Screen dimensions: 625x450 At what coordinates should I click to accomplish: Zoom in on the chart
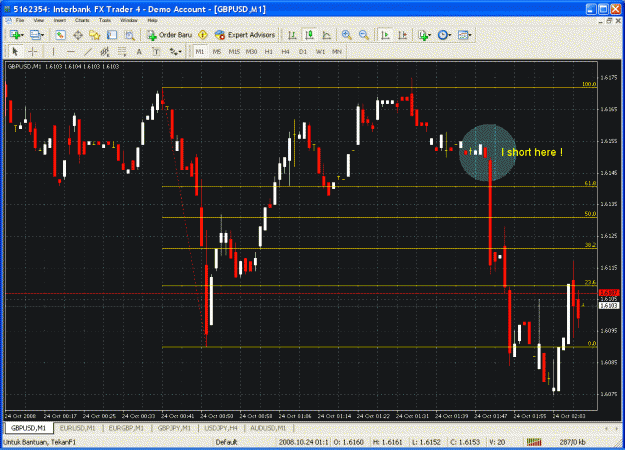[346, 35]
